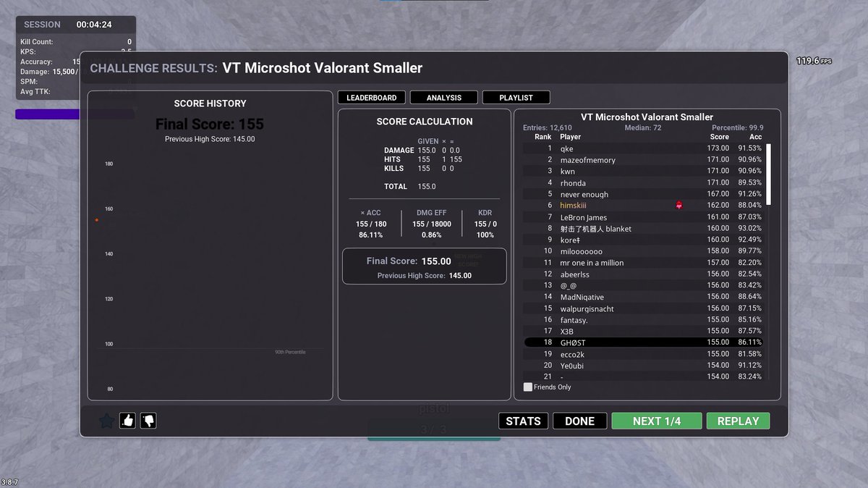Viewport: 868px width, 488px height.
Task: Click the Final Score: 155.00 box
Action: click(424, 266)
